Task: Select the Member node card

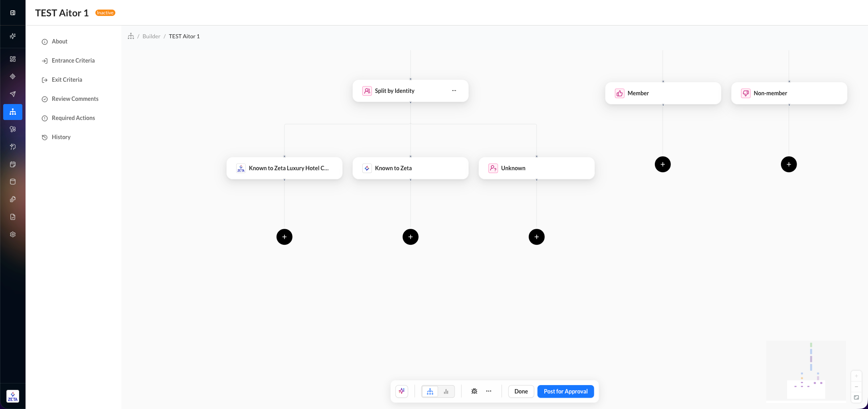Action: (x=663, y=93)
